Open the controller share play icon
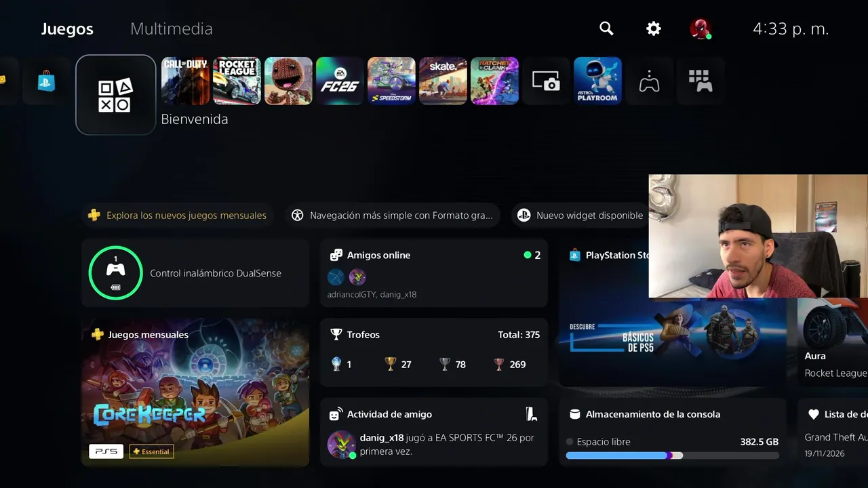The width and height of the screenshot is (868, 488). pos(649,81)
